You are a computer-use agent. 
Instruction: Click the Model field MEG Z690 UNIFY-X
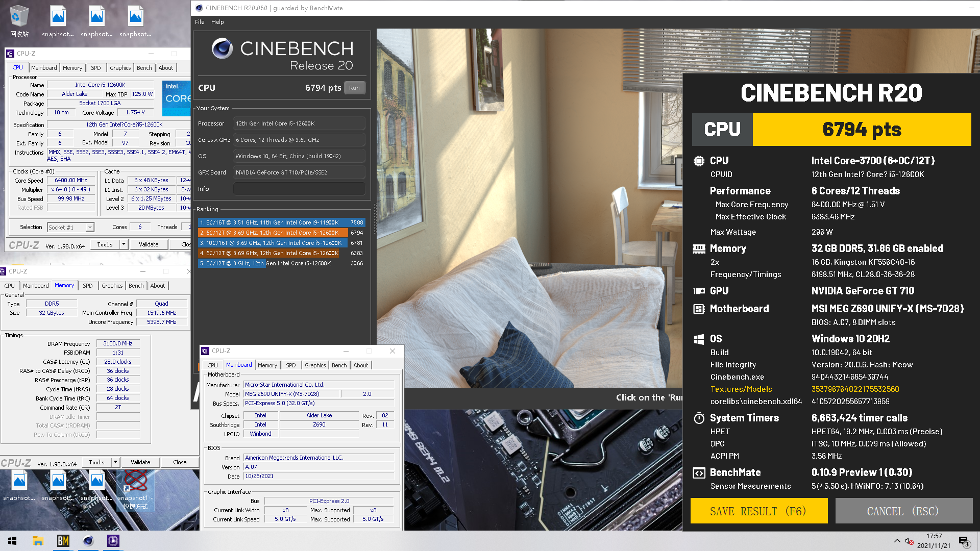pos(291,394)
